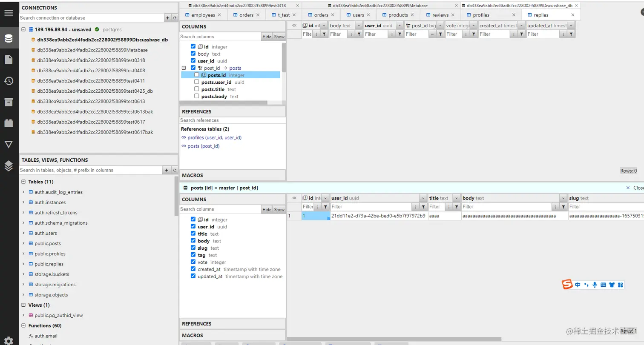
Task: Uncheck the id column in replies columns
Action: pos(193,47)
